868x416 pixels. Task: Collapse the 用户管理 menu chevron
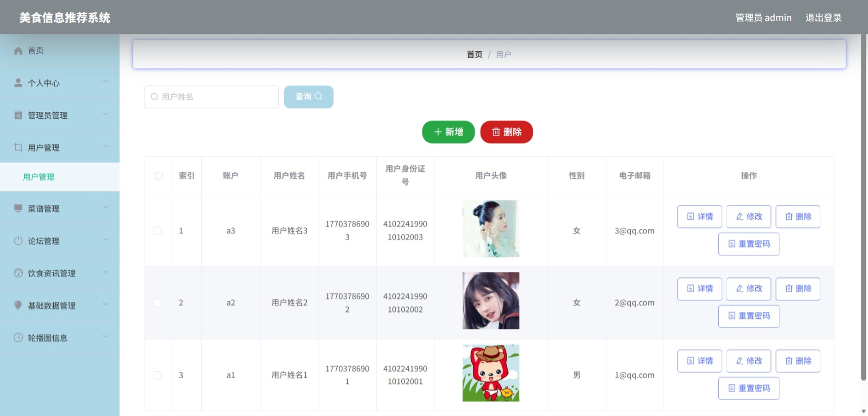tap(105, 146)
